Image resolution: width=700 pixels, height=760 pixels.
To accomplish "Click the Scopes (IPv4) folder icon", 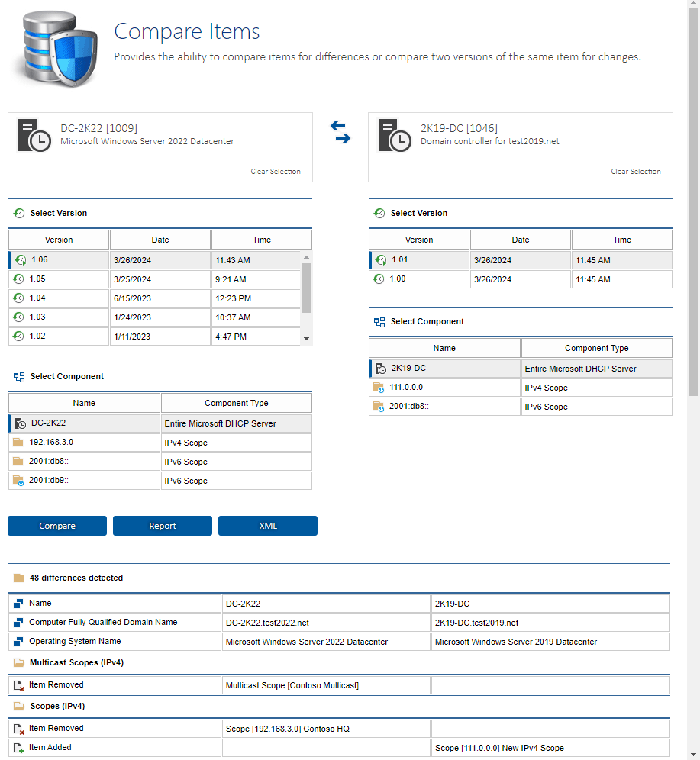I will click(19, 706).
